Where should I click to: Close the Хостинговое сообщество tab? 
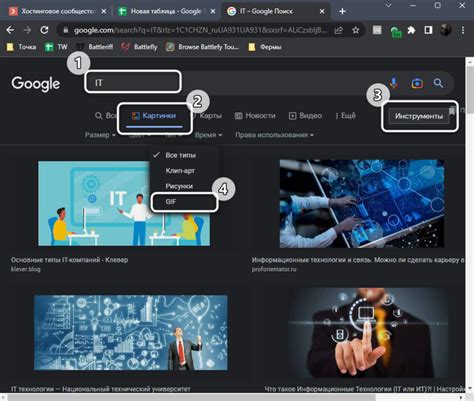point(104,11)
